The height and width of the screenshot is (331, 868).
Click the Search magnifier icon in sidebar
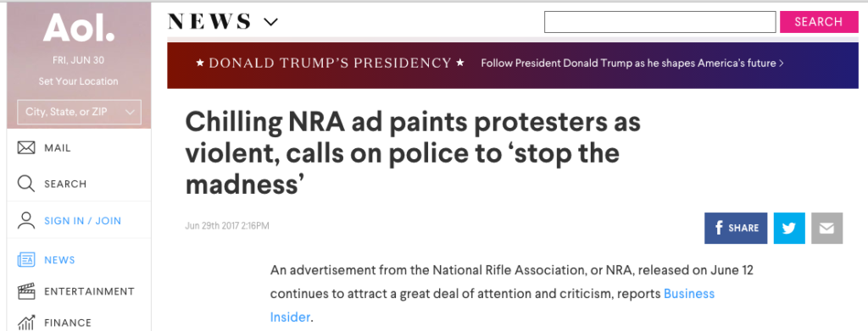pyautogui.click(x=26, y=184)
